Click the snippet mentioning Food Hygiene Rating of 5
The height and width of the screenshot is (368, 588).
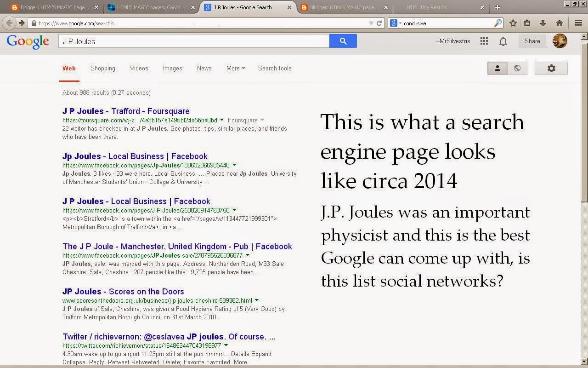174,313
